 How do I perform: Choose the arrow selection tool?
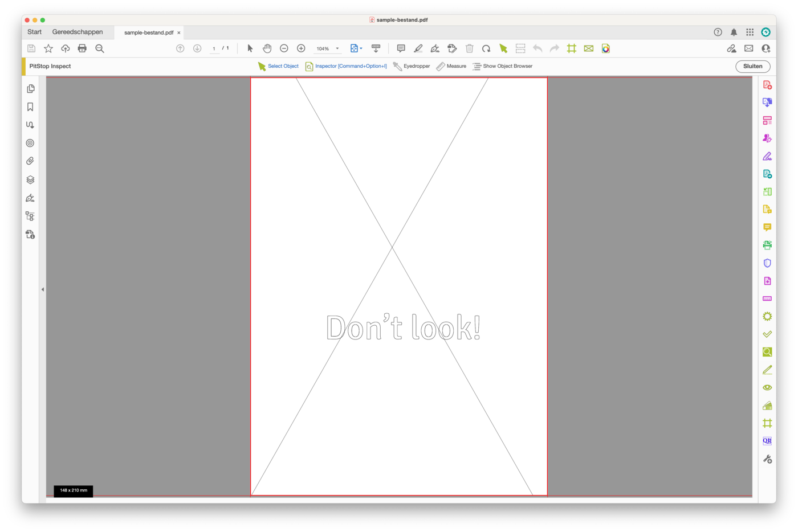click(x=250, y=49)
